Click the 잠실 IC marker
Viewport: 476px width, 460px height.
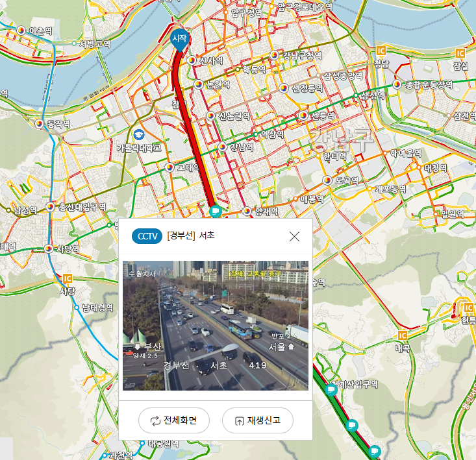[x=460, y=53]
